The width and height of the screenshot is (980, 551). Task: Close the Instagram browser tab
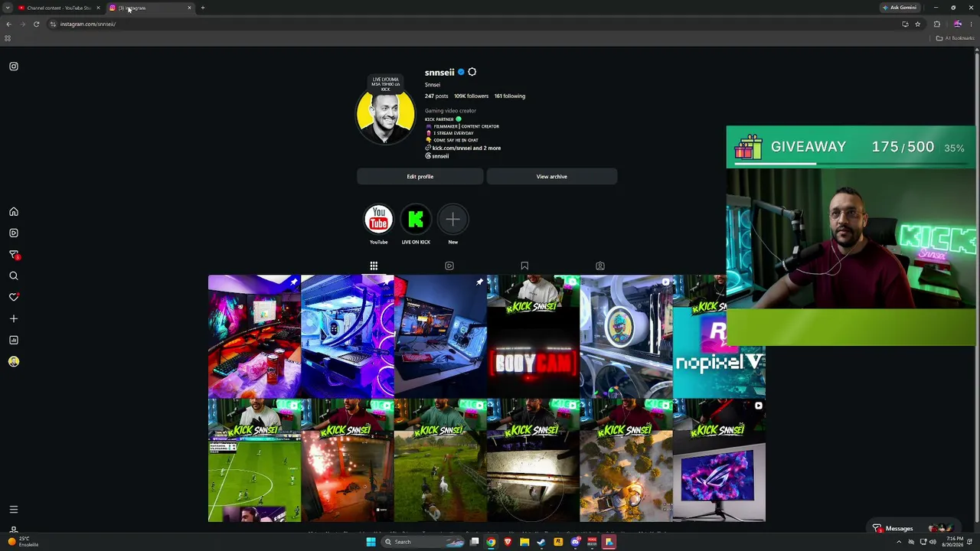189,8
